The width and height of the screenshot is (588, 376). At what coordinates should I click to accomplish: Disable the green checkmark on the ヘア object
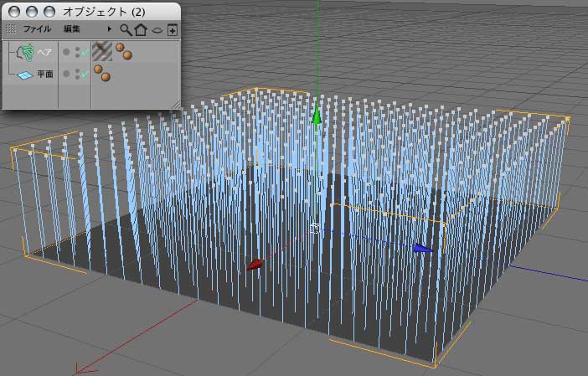(x=85, y=53)
